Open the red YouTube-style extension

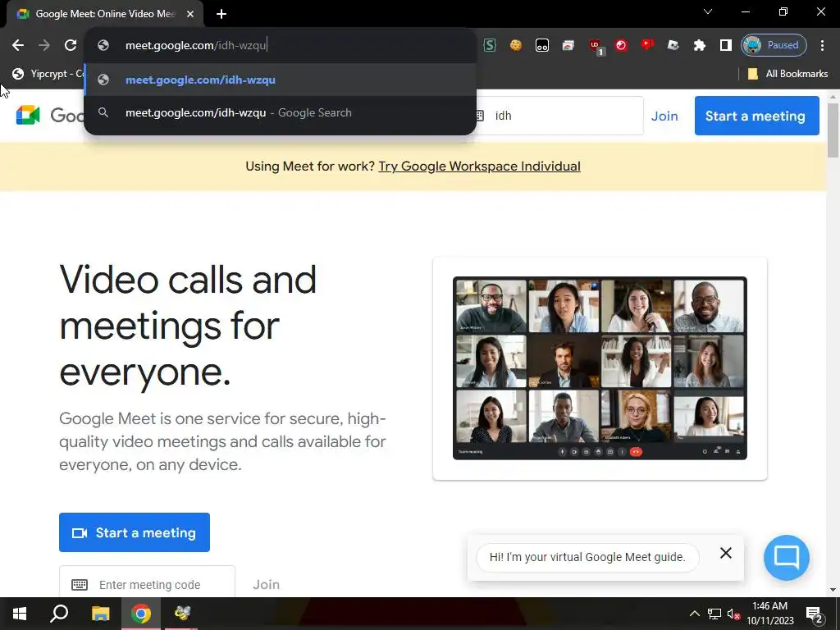(x=647, y=45)
